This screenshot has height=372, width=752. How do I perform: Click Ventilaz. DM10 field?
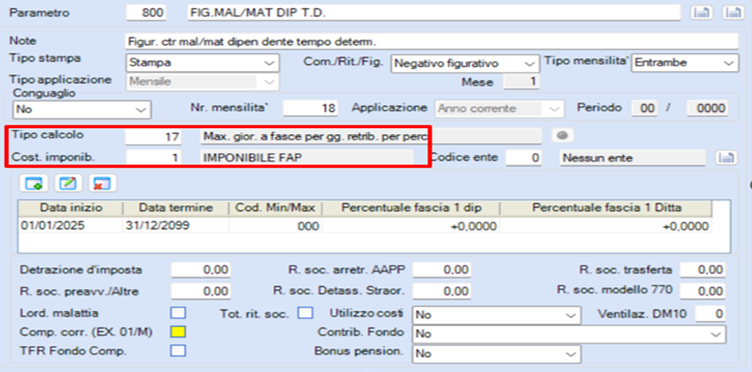coord(710,314)
